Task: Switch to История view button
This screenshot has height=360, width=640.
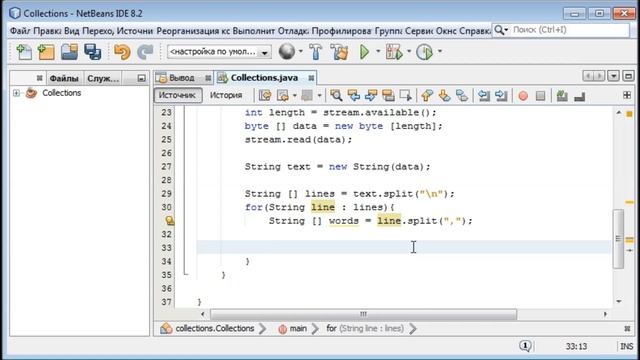Action: click(x=226, y=95)
